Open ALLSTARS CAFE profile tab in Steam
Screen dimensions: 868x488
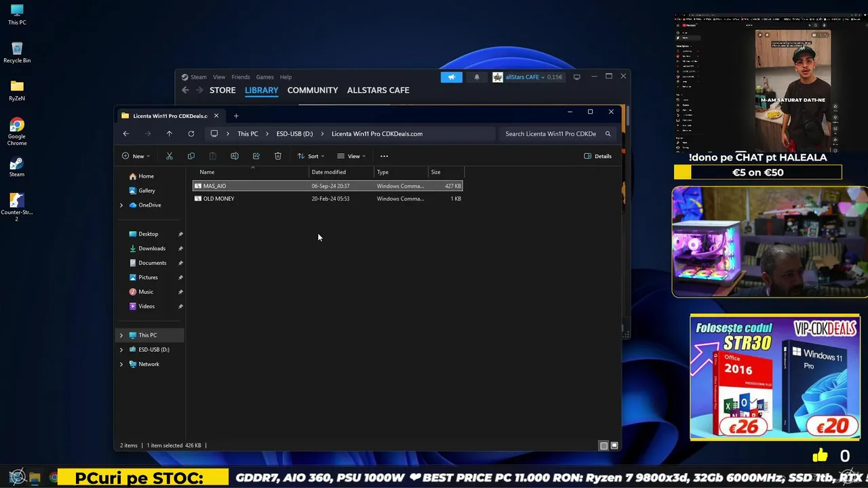(x=378, y=90)
